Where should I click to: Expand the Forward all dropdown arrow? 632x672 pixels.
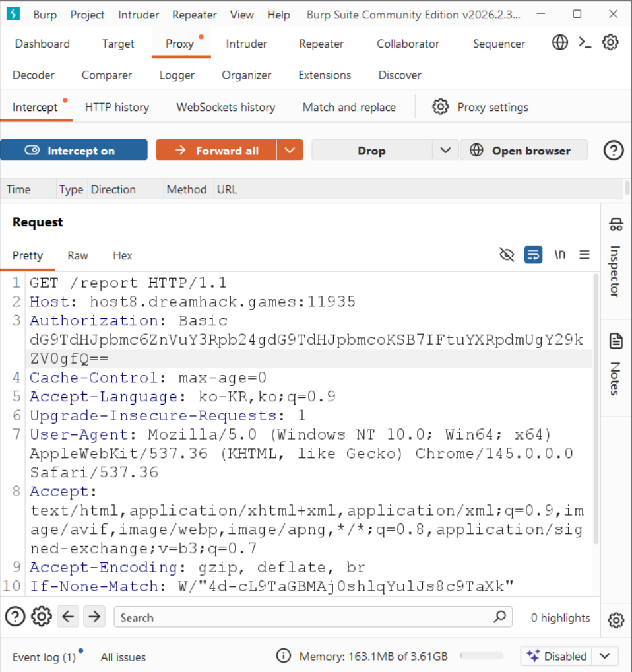coord(290,150)
